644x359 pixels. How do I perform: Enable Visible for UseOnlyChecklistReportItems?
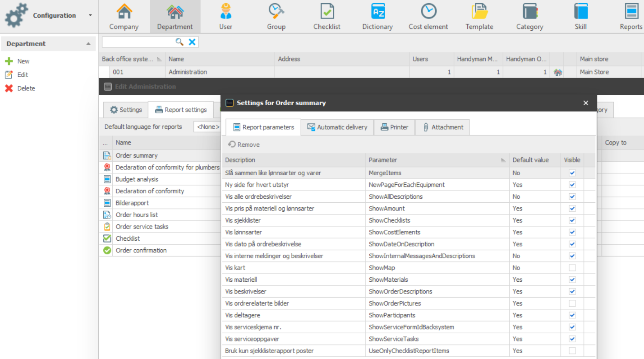pos(572,351)
